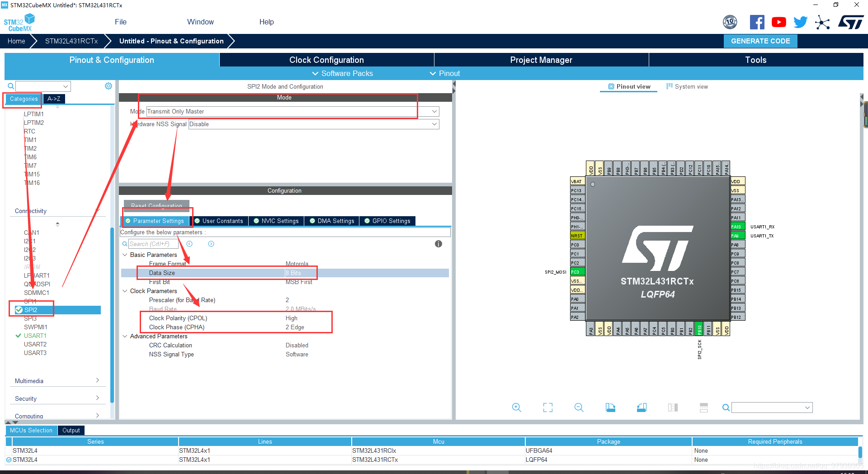Viewport: 868px width, 474px height.
Task: Open the User Constants tab
Action: (219, 221)
